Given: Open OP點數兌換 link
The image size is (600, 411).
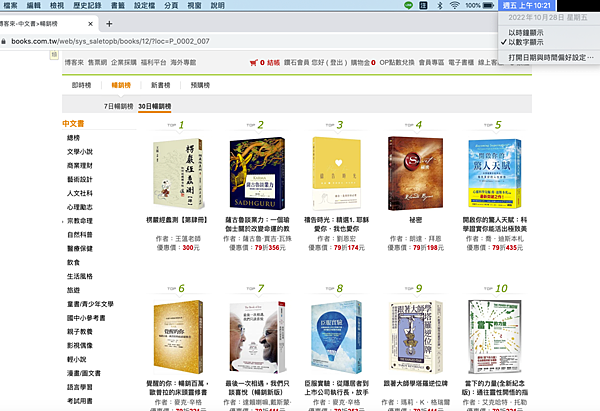Looking at the screenshot, I should 397,62.
